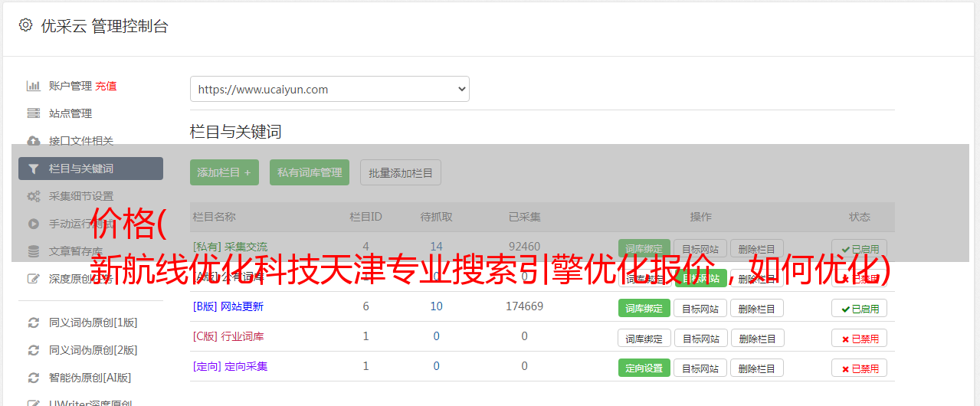Click the refresh icon for 同义词伪原创[2版]
The height and width of the screenshot is (406, 980).
34,350
